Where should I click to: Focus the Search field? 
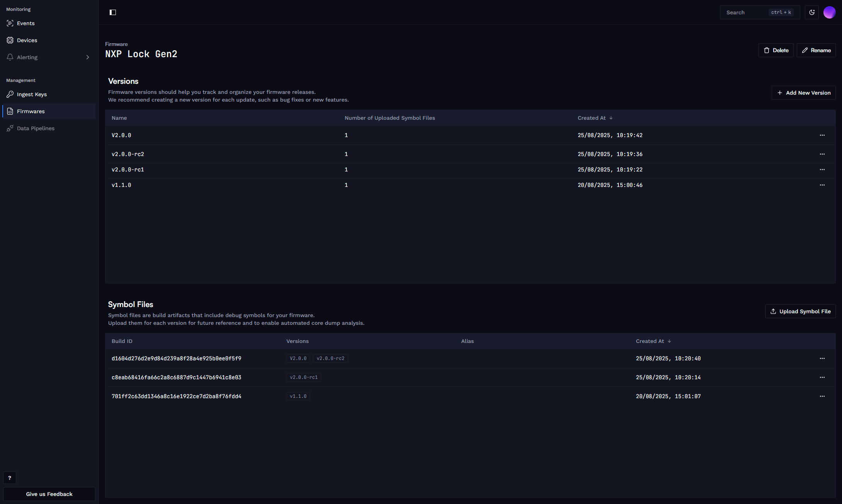point(760,12)
